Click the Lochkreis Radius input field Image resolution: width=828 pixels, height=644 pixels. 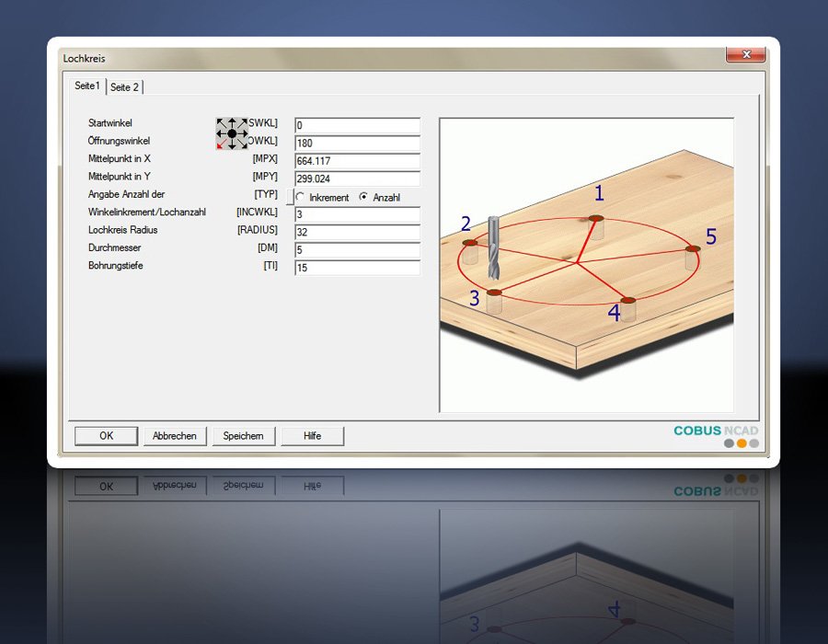(x=358, y=232)
